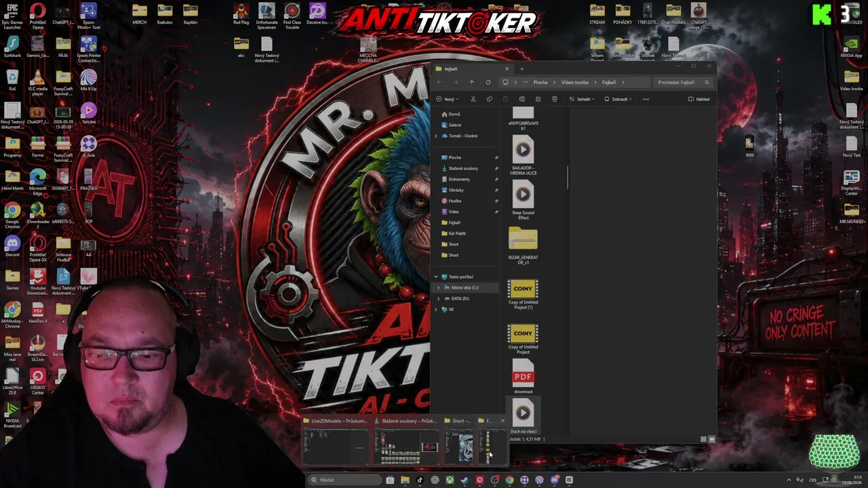Select the STREAM folder on desktop
The image size is (868, 488).
click(x=597, y=14)
